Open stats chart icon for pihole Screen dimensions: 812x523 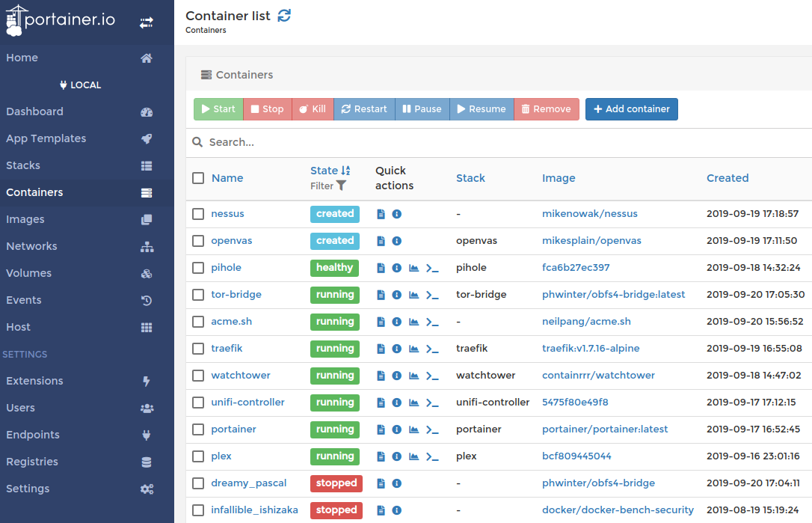point(413,268)
